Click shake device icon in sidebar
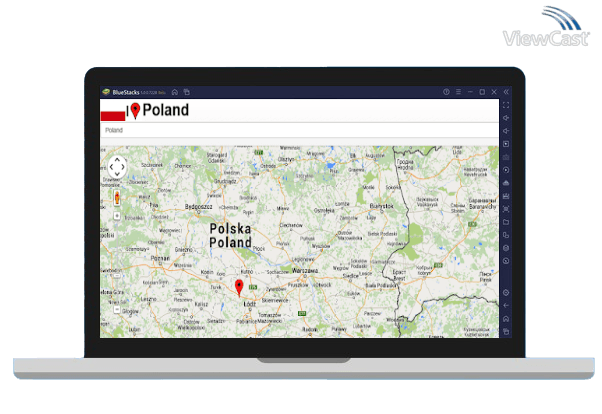This screenshot has height=414, width=602. 506,248
